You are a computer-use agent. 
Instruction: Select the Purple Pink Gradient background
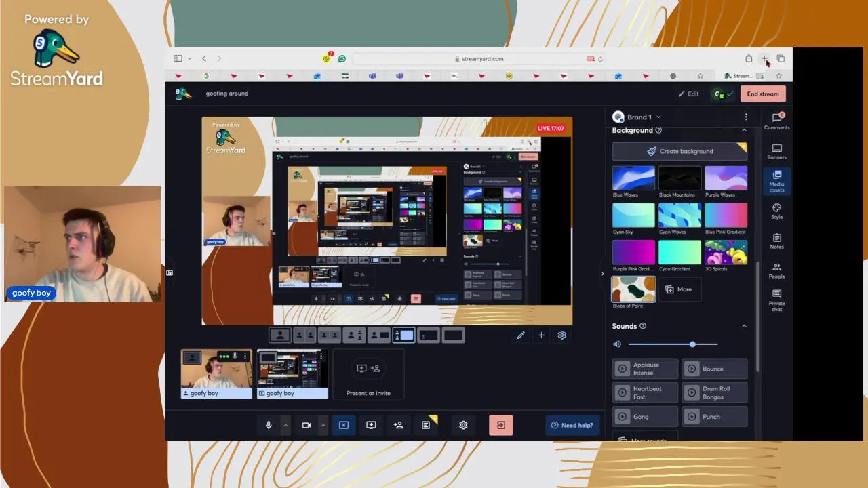point(633,252)
